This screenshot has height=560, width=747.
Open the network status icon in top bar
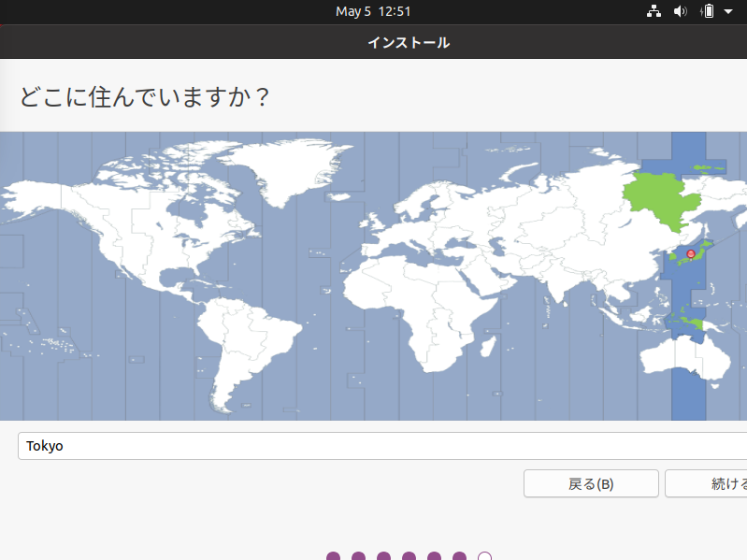[654, 11]
